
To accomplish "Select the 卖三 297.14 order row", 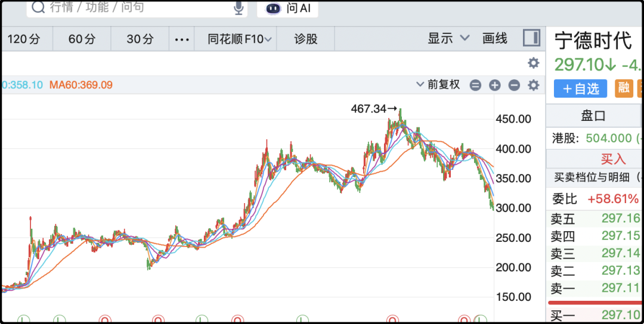I will [x=596, y=254].
